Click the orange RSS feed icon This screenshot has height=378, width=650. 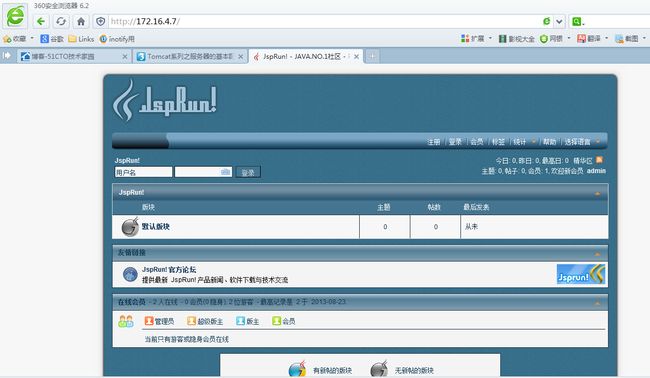(599, 160)
